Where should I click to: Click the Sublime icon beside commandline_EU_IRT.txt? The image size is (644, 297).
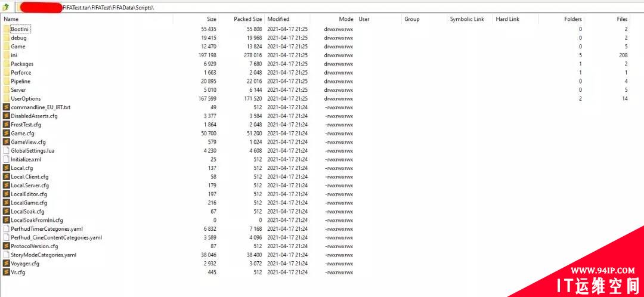(6, 107)
